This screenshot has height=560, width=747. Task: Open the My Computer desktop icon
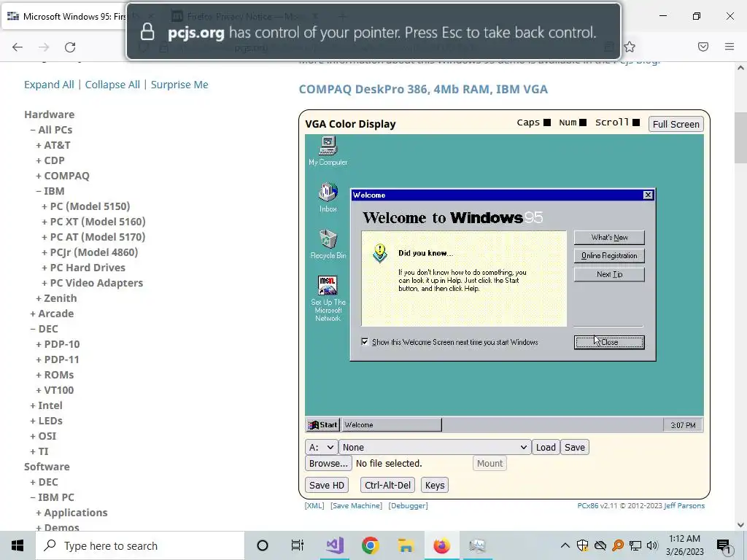(x=328, y=151)
